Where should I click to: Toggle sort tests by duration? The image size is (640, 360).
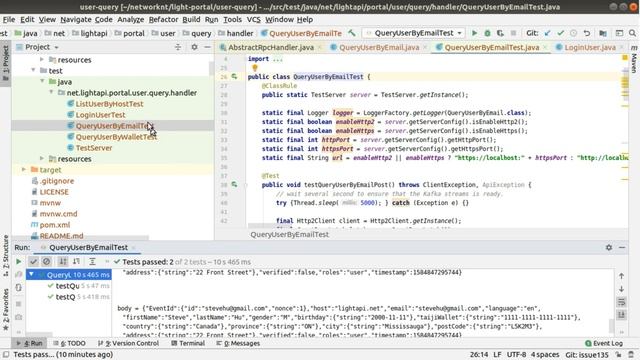point(76,262)
